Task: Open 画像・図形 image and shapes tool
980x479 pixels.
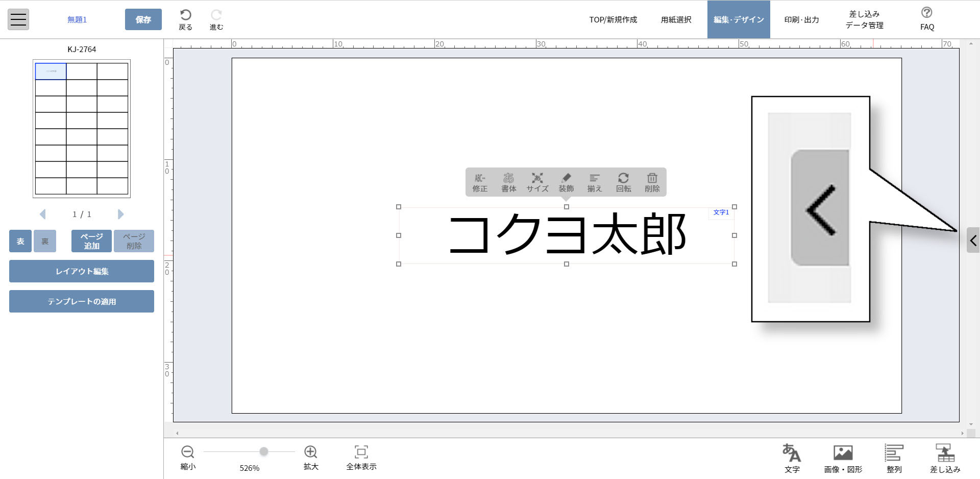Action: (843, 457)
